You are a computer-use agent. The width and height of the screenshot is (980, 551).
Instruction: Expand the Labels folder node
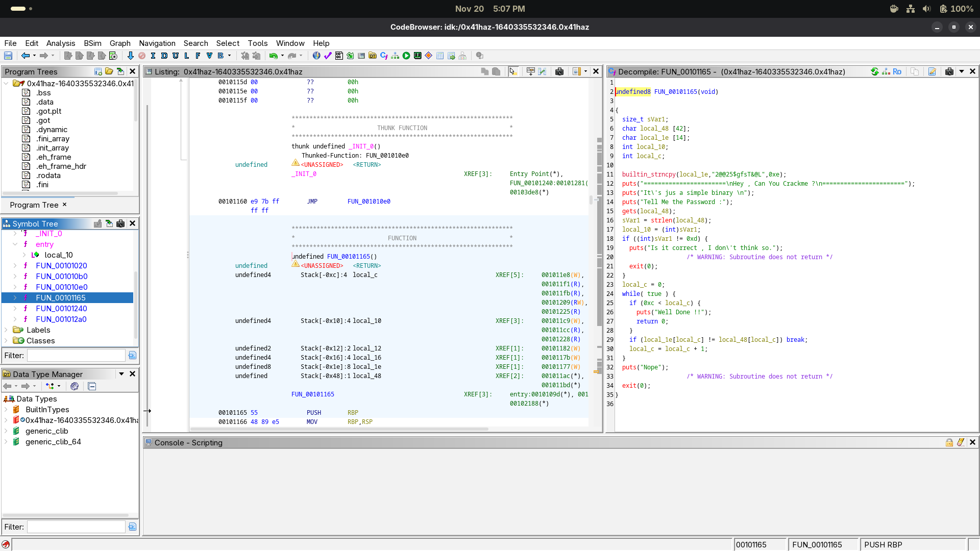pos(6,330)
